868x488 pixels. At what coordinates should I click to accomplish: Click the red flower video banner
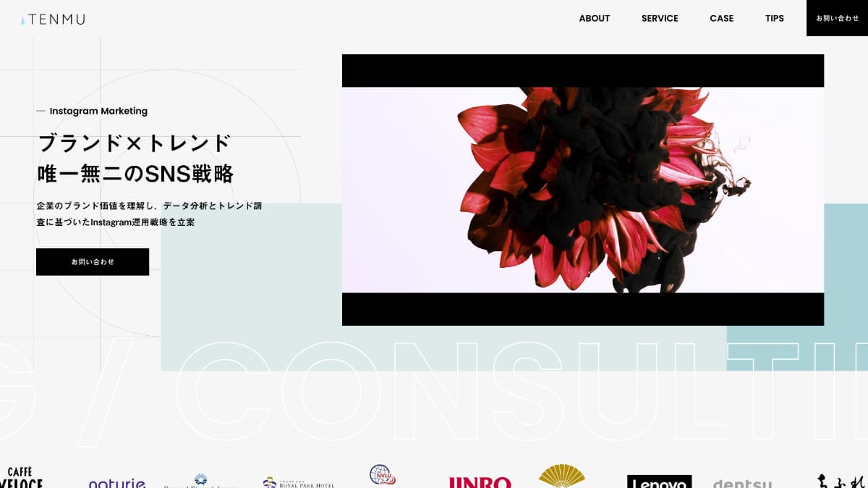pos(582,190)
